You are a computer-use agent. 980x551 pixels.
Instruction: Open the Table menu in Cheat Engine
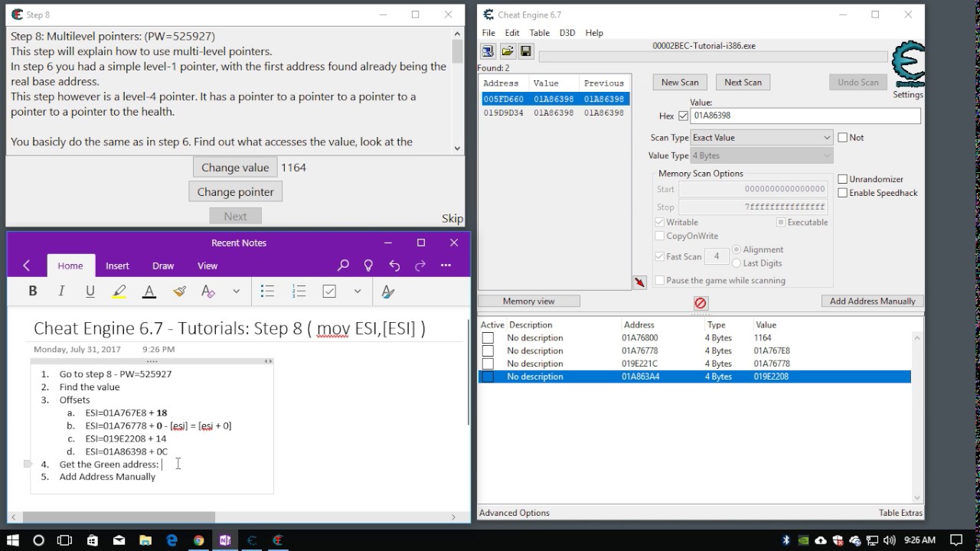(x=540, y=33)
